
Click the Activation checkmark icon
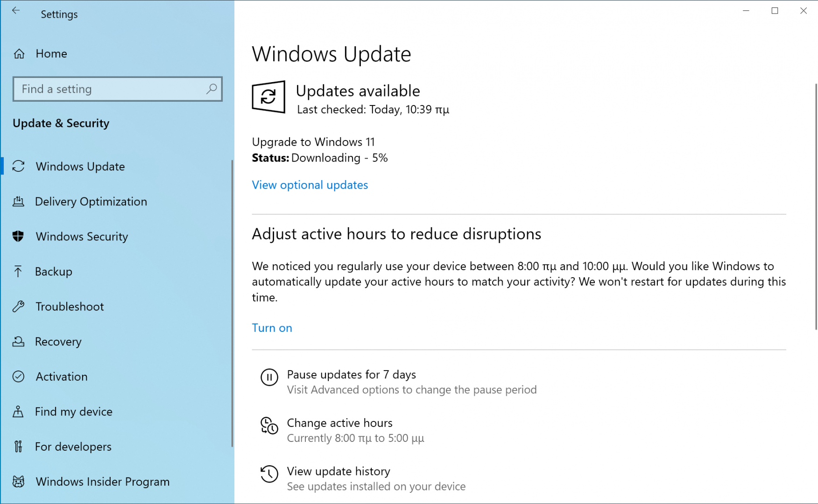point(18,376)
